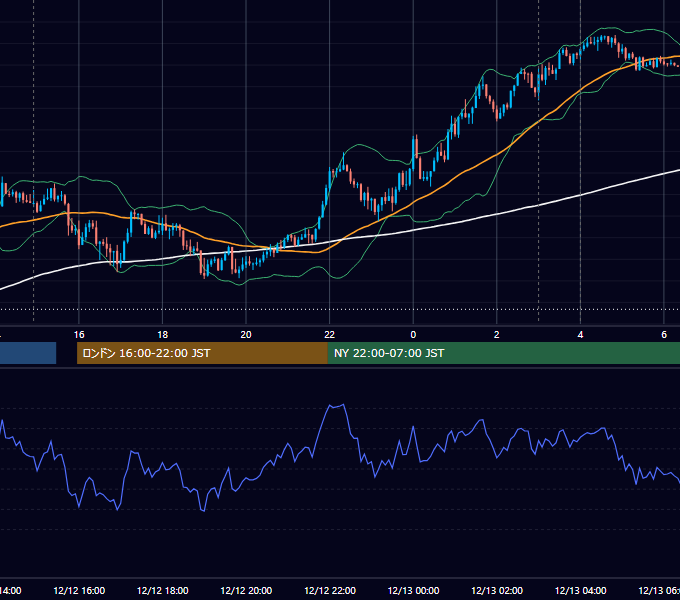680x600 pixels.
Task: Click the 18 hour label on price chart axis
Action: [x=163, y=335]
